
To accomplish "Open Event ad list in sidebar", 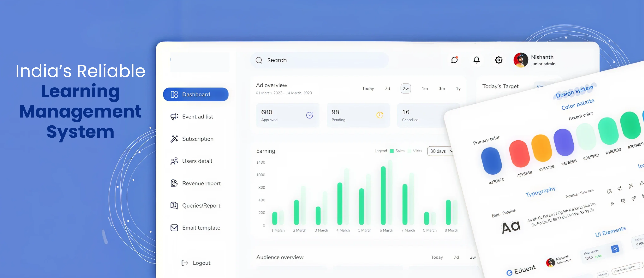I will 192,117.
